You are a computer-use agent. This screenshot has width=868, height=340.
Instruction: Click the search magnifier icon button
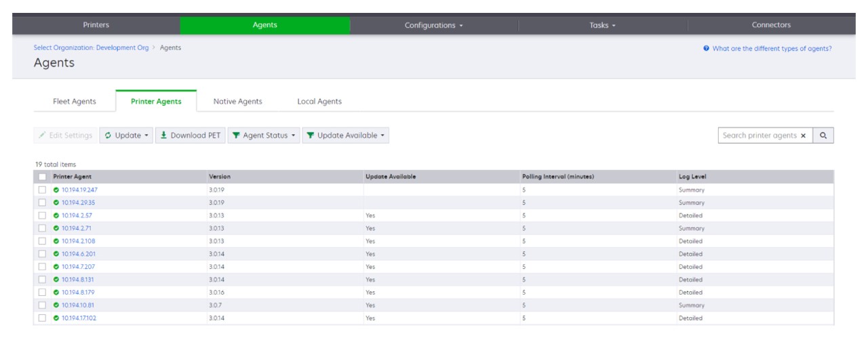pyautogui.click(x=823, y=135)
